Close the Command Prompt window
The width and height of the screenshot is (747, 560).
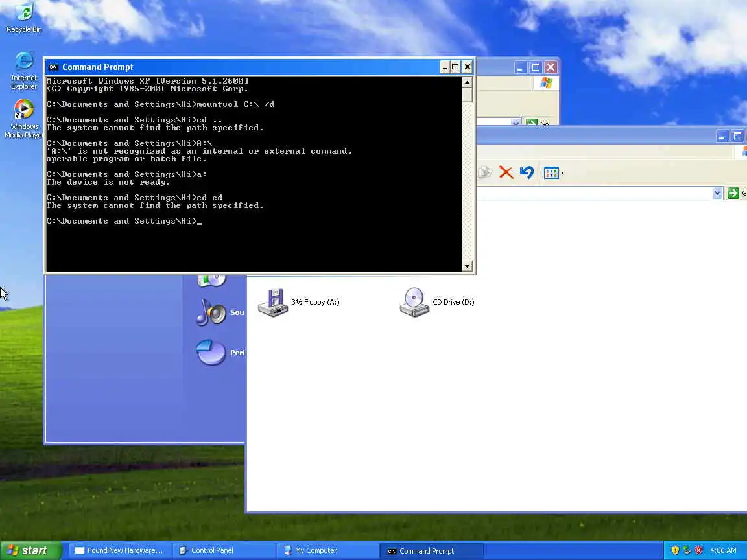coord(468,67)
